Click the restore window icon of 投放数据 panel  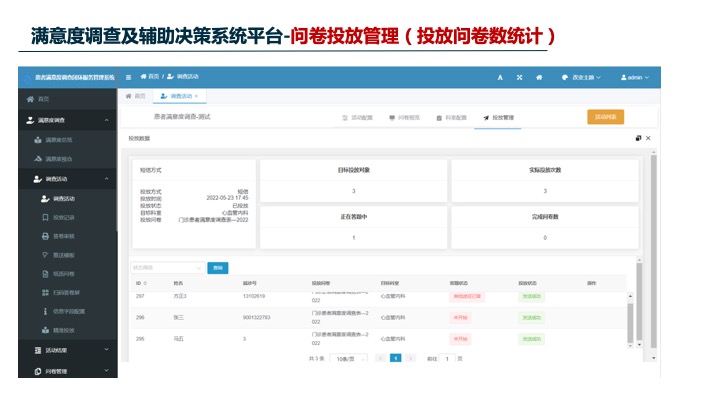638,138
